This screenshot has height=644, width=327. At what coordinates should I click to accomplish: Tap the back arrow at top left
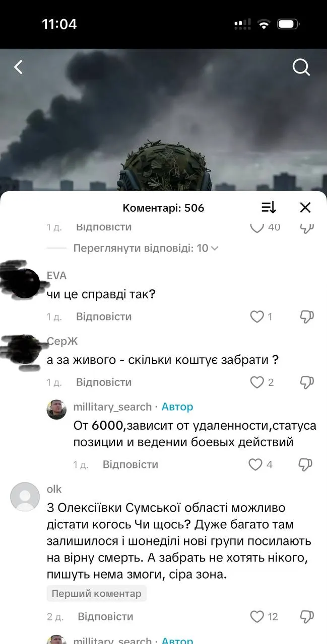19,67
